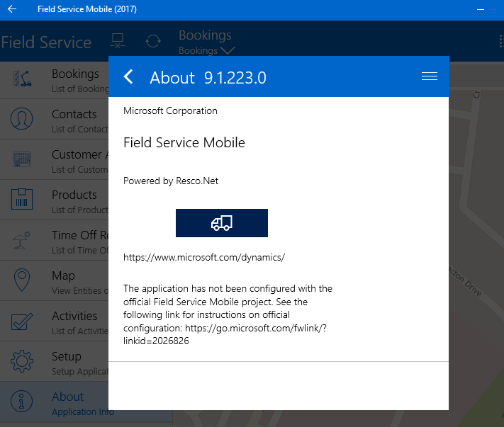Click the sync refresh icon

(153, 41)
